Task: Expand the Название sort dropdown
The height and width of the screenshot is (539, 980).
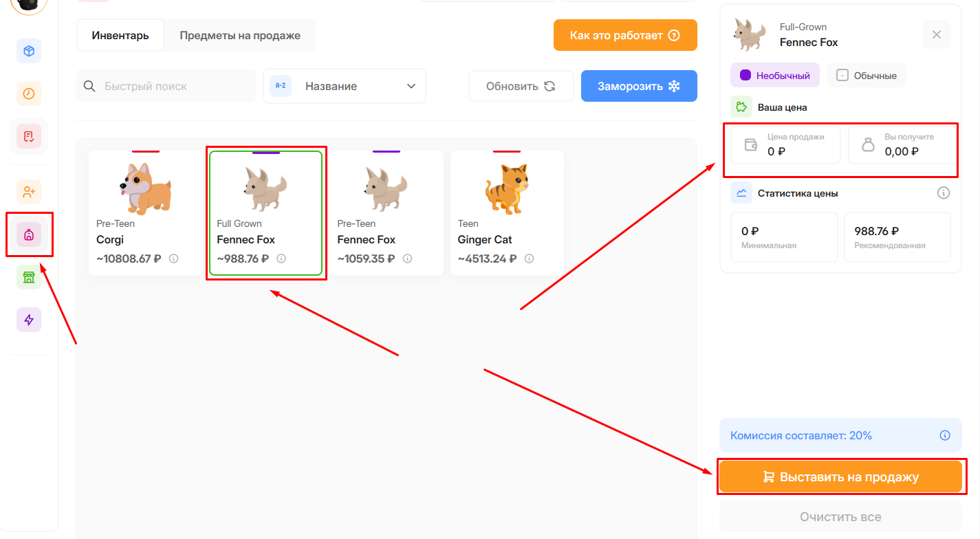Action: tap(345, 86)
